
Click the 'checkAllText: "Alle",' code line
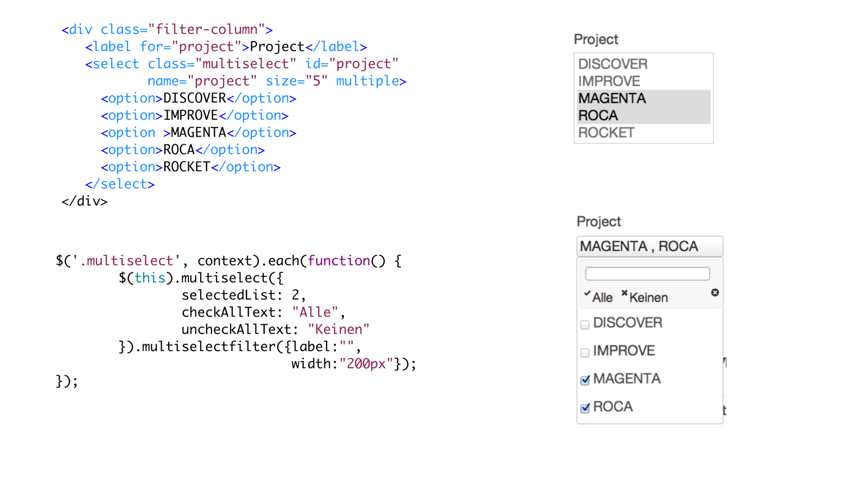point(263,312)
